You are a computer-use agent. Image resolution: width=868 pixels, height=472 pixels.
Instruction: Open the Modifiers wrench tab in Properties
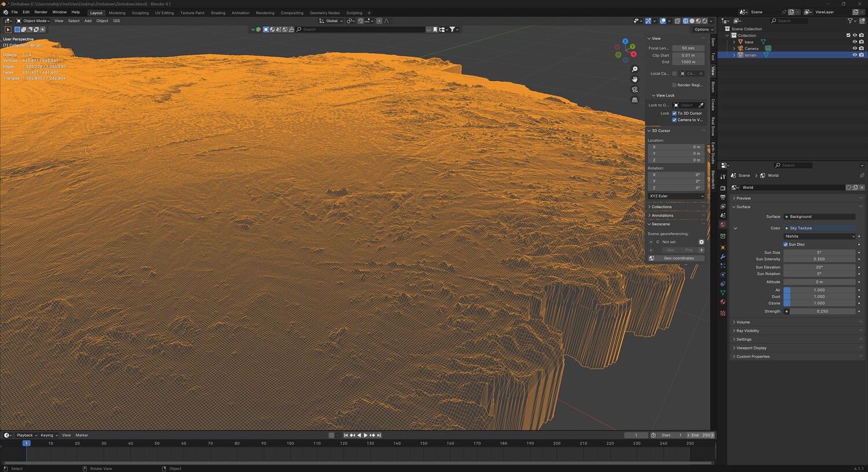tap(723, 257)
